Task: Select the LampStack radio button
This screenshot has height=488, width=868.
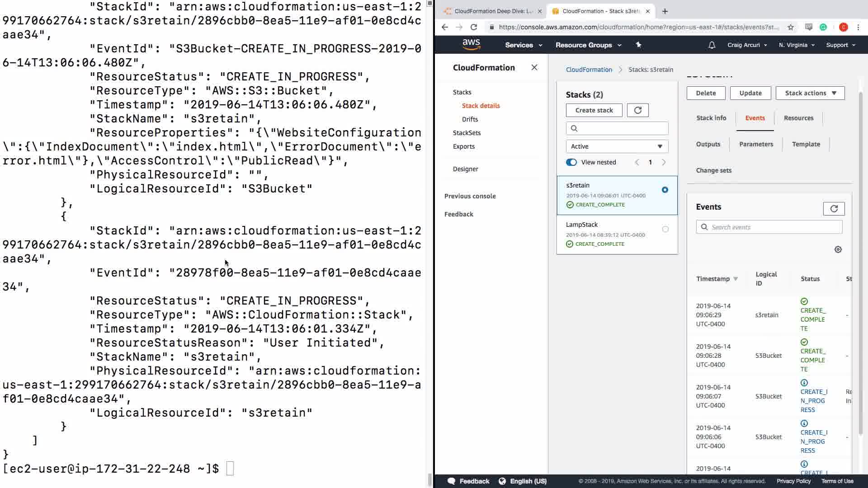Action: 665,229
